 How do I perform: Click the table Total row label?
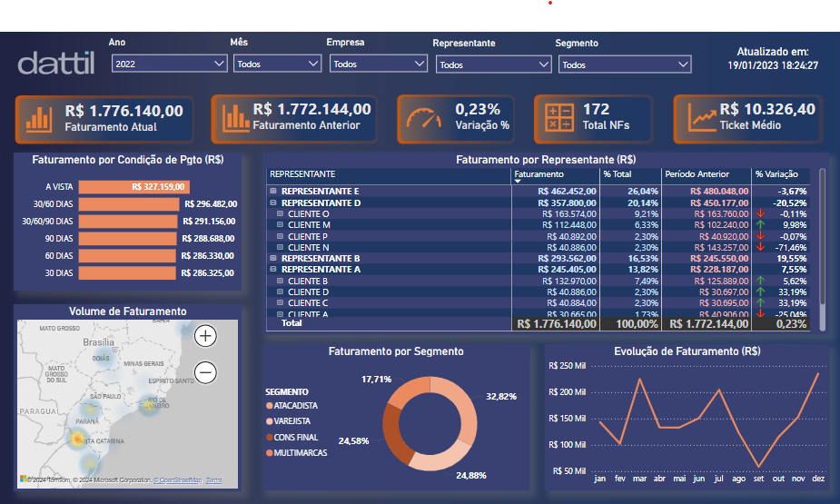click(292, 323)
